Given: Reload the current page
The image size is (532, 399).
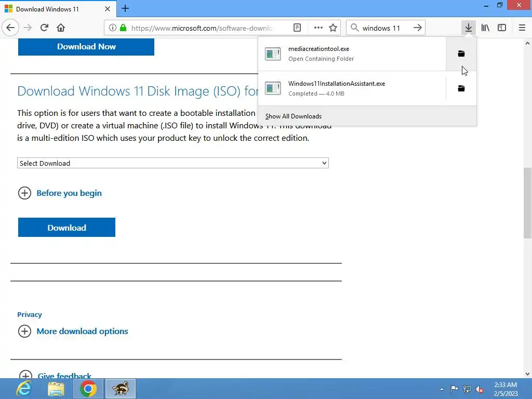Looking at the screenshot, I should (44, 28).
